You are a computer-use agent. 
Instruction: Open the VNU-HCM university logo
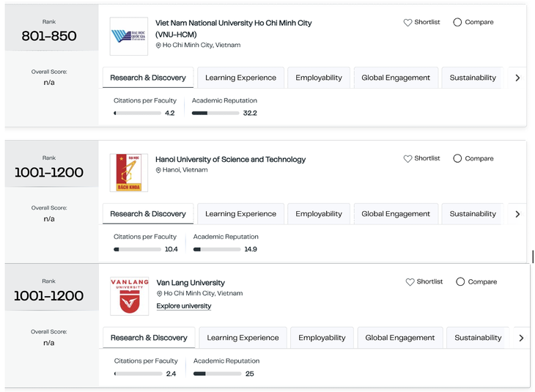pyautogui.click(x=129, y=36)
